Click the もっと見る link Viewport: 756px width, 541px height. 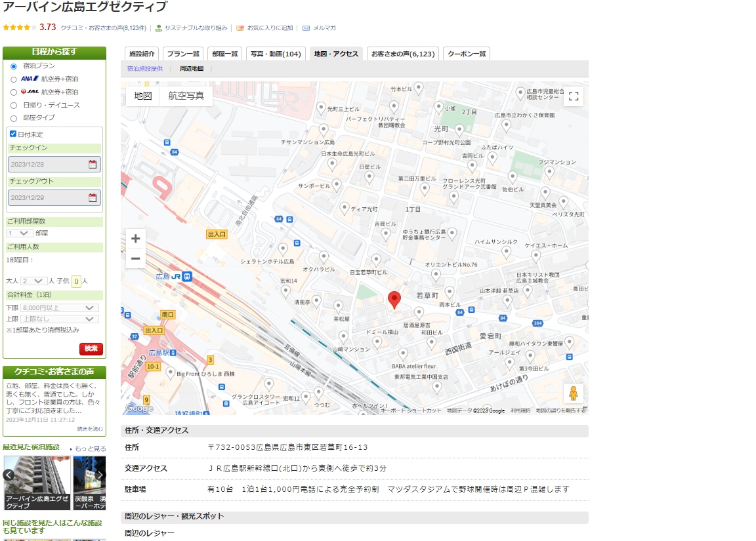90,449
